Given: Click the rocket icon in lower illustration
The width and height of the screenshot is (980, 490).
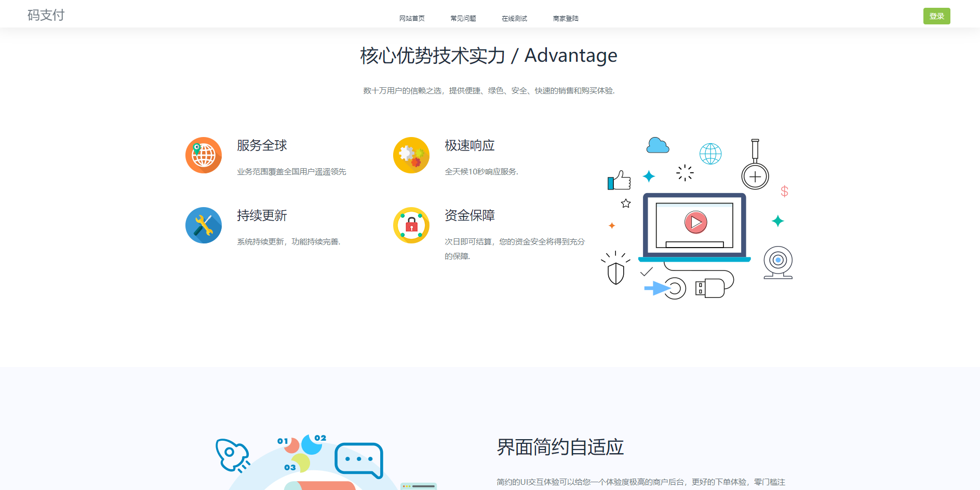Looking at the screenshot, I should (x=232, y=455).
